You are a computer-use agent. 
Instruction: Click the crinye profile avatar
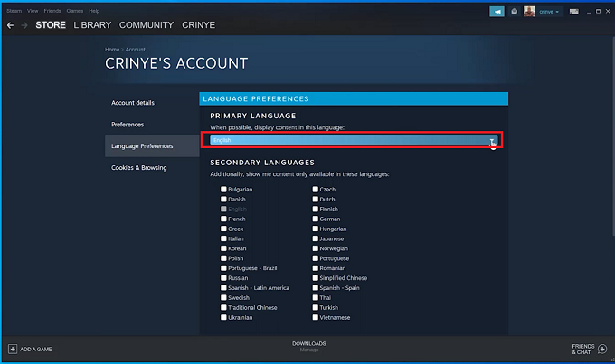point(529,12)
